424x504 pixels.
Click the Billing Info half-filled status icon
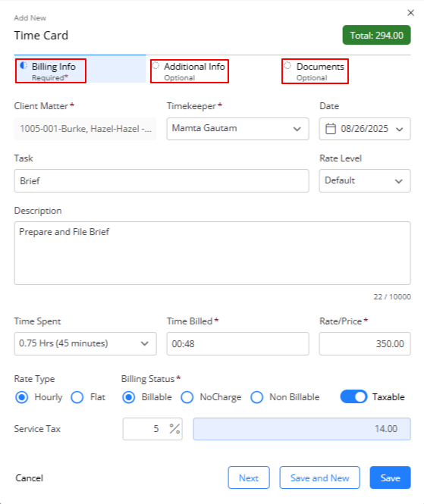click(x=24, y=66)
